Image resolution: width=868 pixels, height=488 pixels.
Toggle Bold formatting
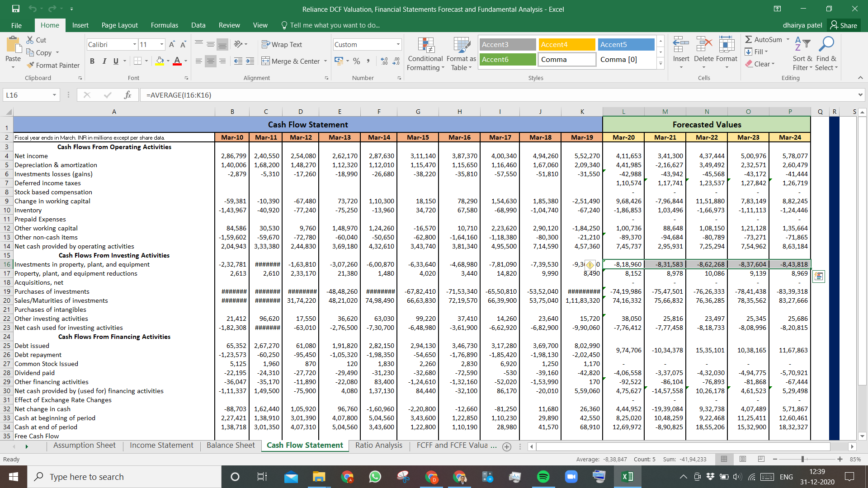click(92, 61)
